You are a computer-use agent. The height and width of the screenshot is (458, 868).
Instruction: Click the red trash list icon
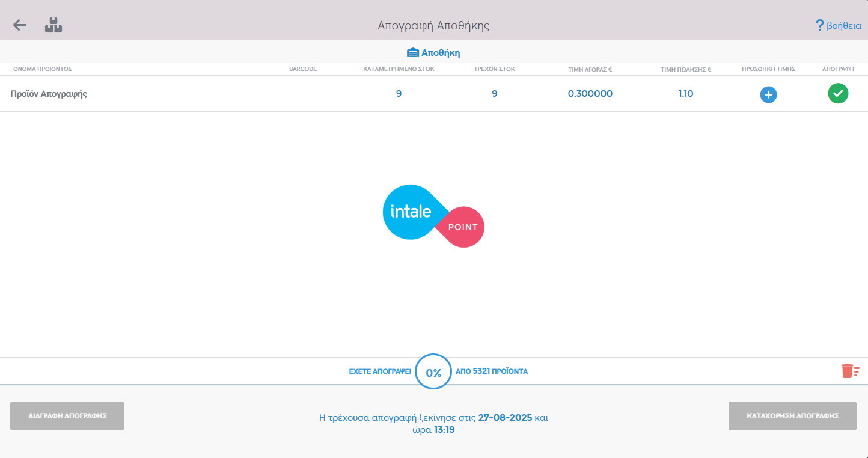tap(851, 371)
